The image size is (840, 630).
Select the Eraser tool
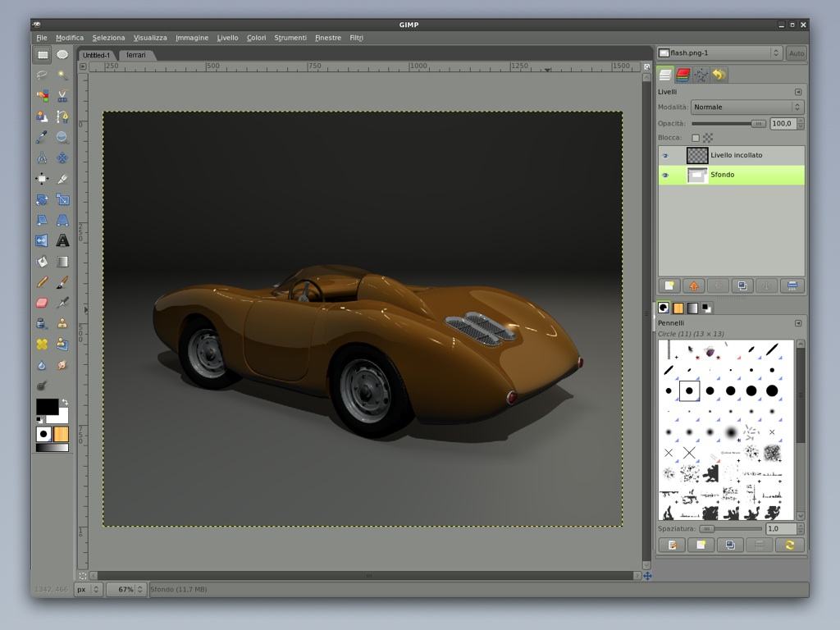point(42,303)
